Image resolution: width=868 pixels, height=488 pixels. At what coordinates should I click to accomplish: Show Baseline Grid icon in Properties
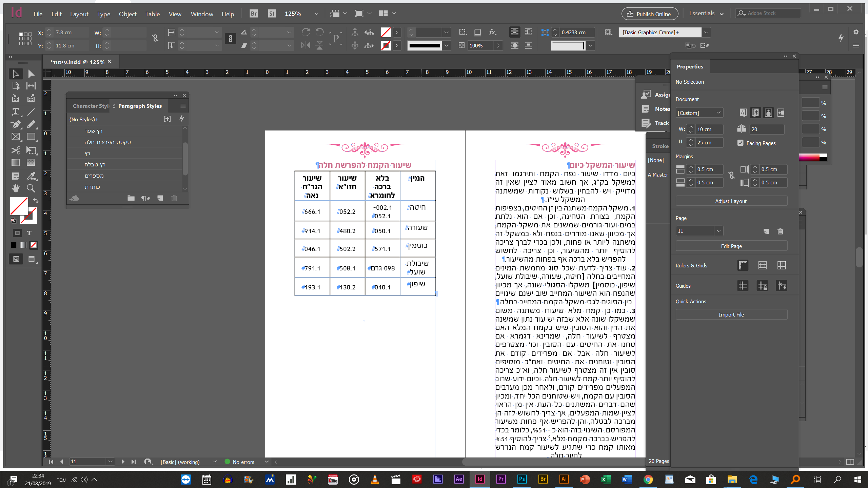762,265
